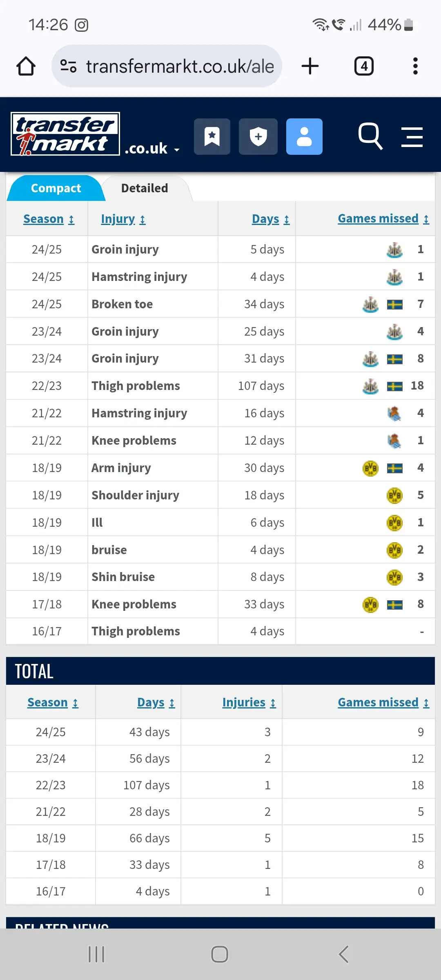Open the Transfermarkt search magnifier

click(x=370, y=136)
